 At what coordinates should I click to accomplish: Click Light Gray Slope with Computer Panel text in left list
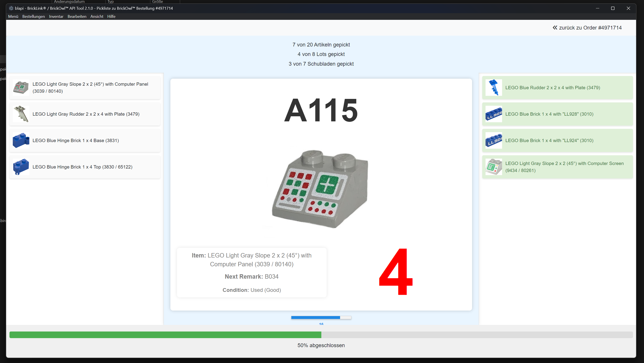[x=90, y=88]
